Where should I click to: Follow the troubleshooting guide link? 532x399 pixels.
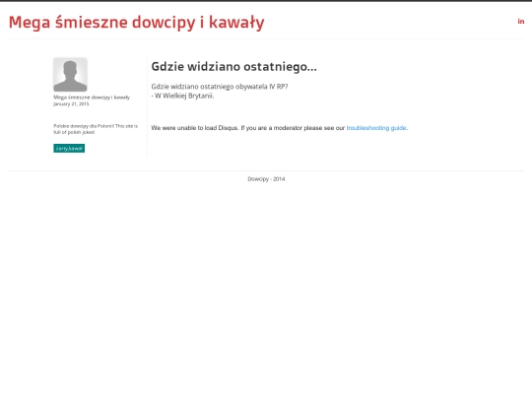click(x=376, y=128)
